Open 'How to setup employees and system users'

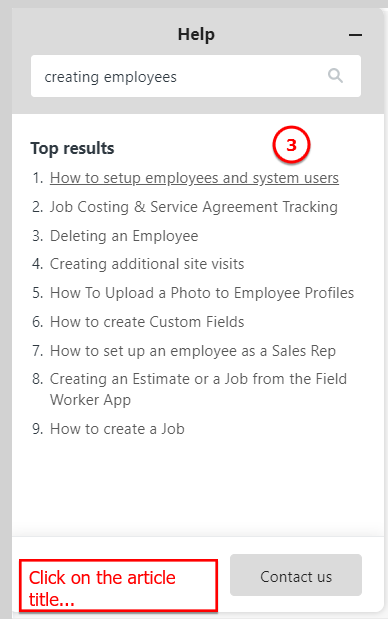tap(194, 178)
